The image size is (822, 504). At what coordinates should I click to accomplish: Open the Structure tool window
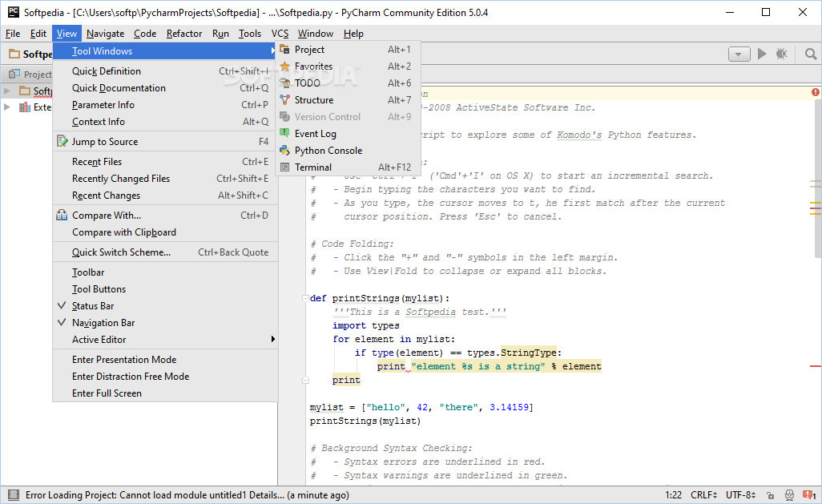tap(347, 99)
